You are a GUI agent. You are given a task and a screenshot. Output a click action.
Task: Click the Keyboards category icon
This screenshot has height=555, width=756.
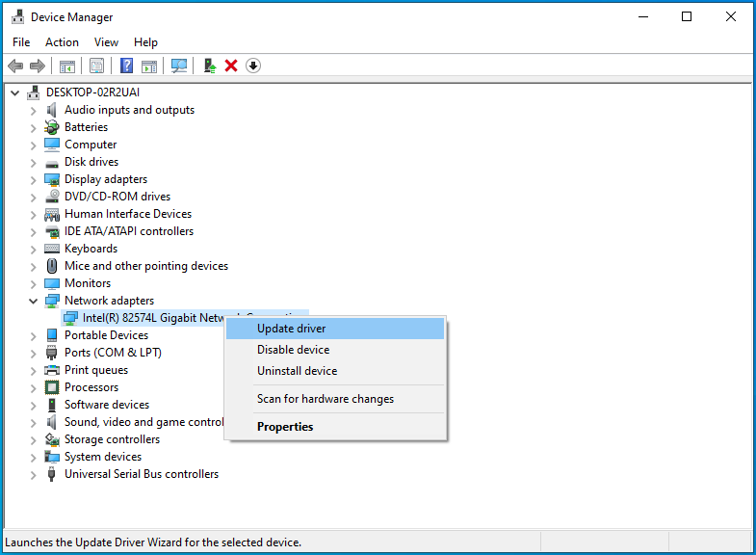[x=52, y=249]
